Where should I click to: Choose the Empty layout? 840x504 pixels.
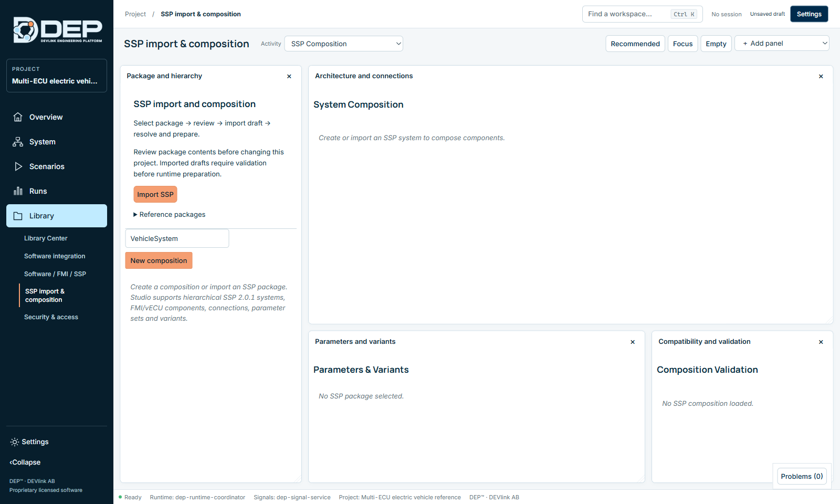(x=716, y=44)
